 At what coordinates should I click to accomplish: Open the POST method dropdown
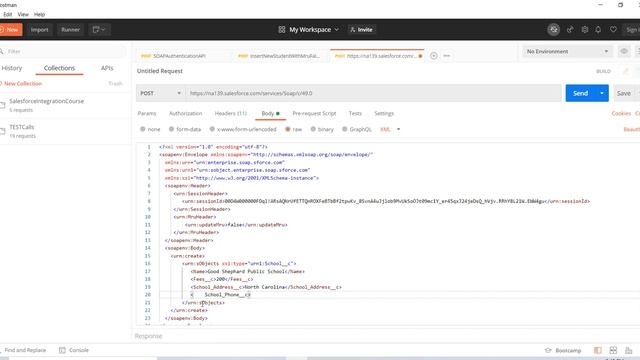click(x=160, y=93)
